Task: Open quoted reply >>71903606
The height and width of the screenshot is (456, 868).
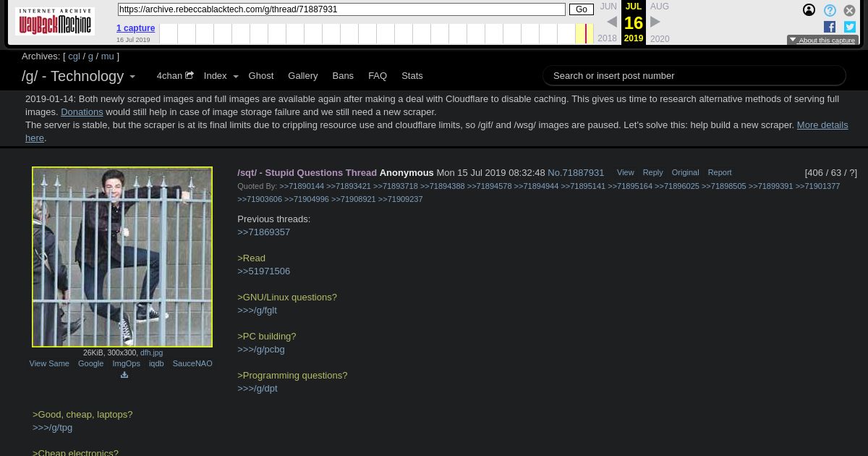Action: 260,199
